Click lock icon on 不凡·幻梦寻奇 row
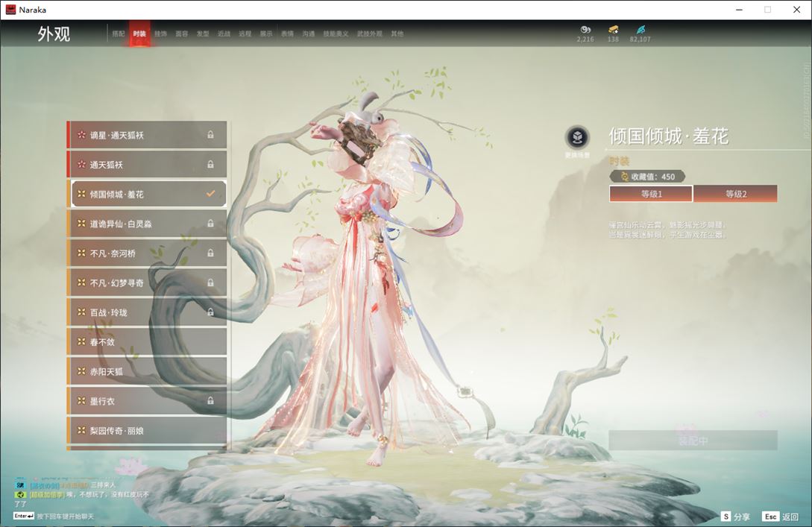The height and width of the screenshot is (527, 812). 210,283
